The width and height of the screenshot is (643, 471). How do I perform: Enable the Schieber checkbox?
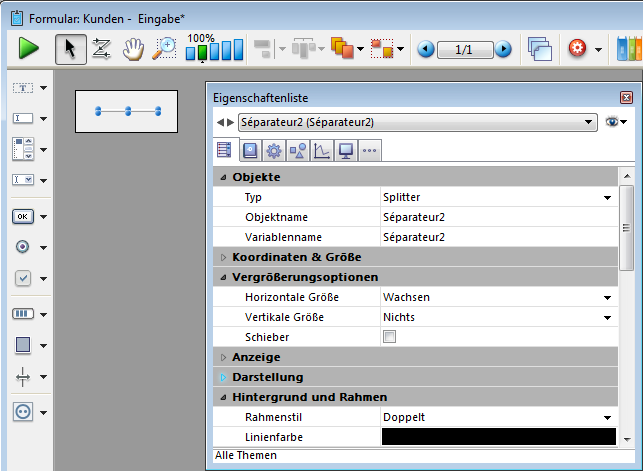coord(390,337)
